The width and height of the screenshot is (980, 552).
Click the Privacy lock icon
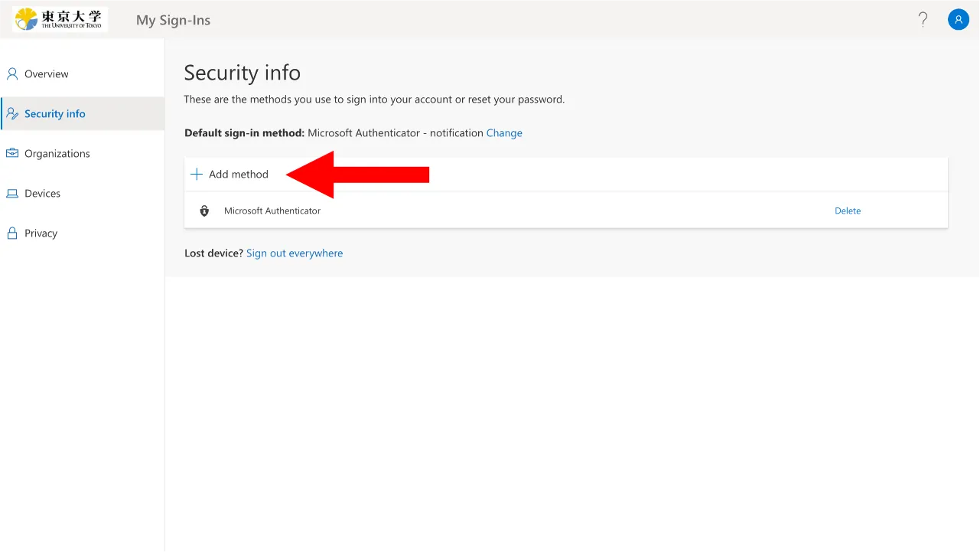(x=12, y=234)
